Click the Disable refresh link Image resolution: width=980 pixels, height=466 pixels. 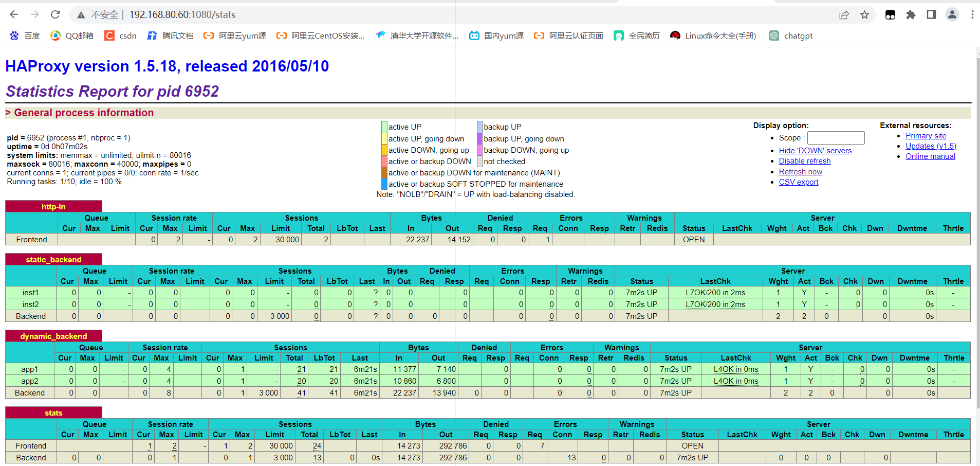(x=805, y=161)
